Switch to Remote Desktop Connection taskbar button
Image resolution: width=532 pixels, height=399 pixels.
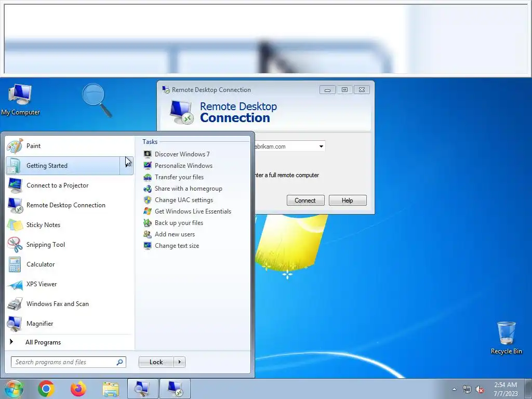[175, 389]
